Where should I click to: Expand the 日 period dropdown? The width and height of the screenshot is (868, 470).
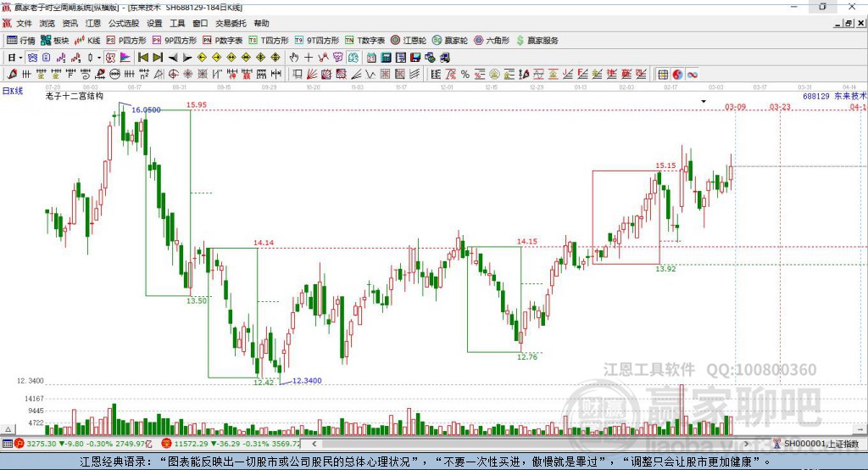(x=20, y=58)
